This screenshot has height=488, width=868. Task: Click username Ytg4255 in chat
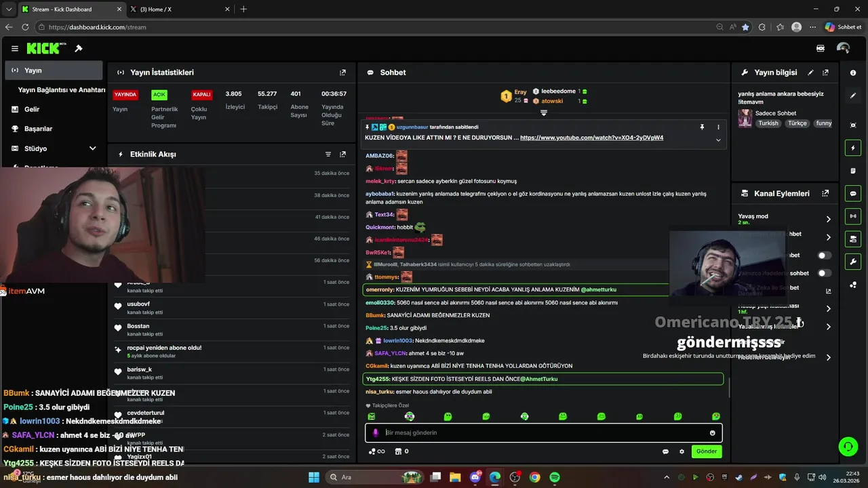tap(377, 379)
